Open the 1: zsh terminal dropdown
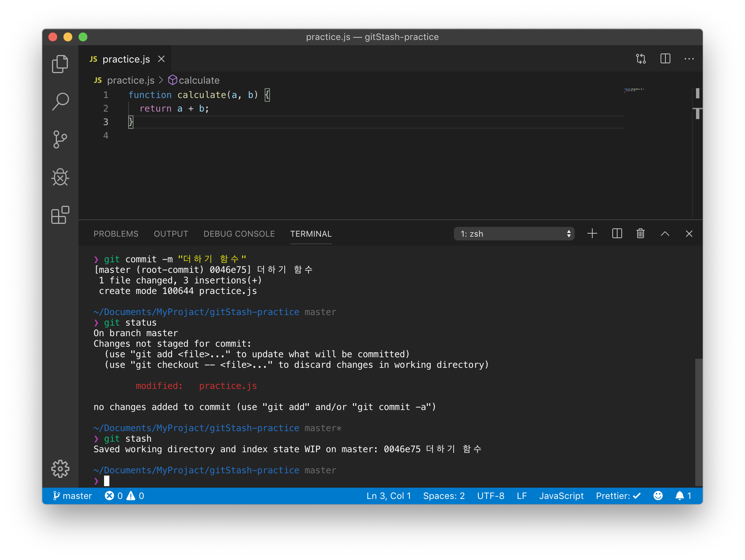The image size is (745, 560). (514, 234)
